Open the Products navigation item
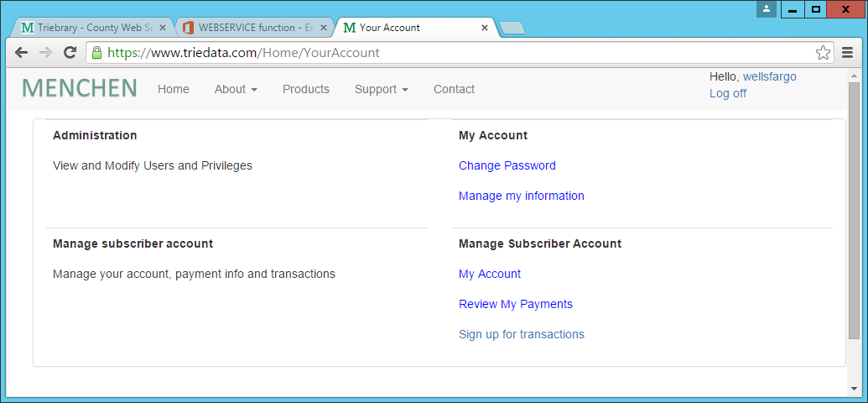868x403 pixels. [305, 89]
